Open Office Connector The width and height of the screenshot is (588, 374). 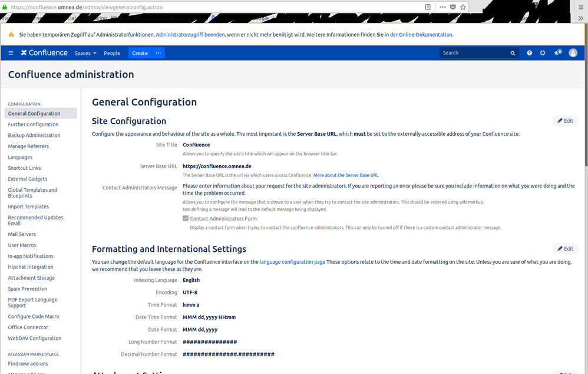click(x=28, y=327)
